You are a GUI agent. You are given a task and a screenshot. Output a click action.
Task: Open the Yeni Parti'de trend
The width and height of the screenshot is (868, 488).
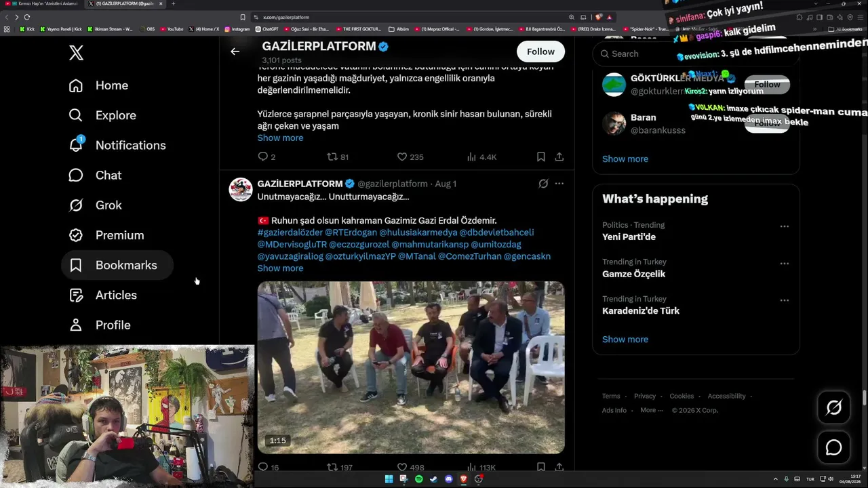tap(629, 237)
